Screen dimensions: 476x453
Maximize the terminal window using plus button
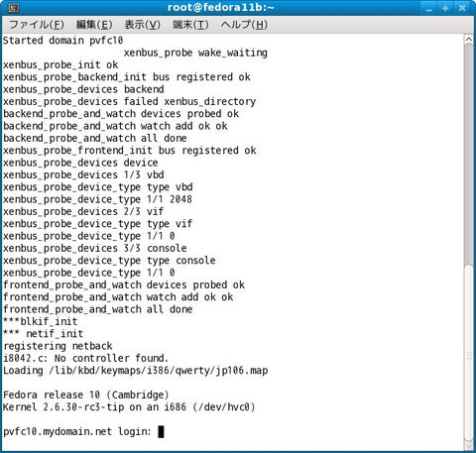pos(445,8)
